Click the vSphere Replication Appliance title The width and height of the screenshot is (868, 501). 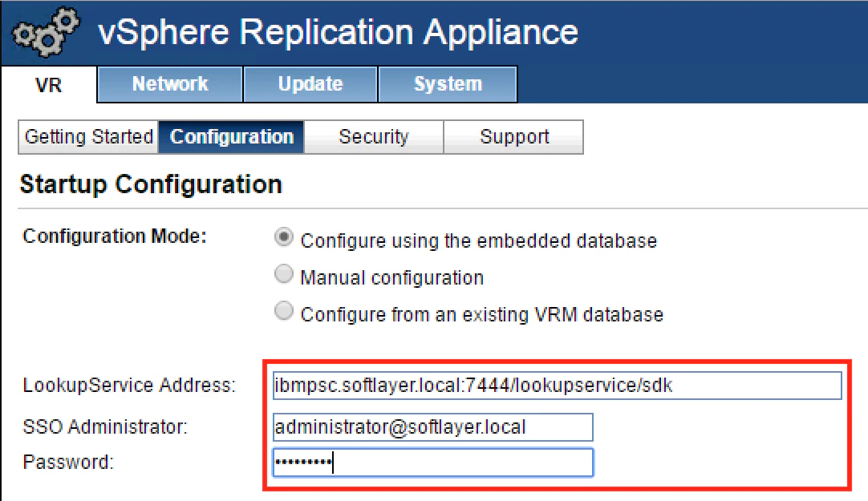(338, 32)
